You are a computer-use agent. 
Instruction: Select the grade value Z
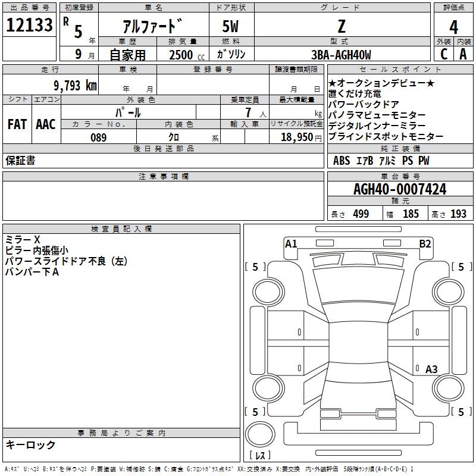[342, 26]
